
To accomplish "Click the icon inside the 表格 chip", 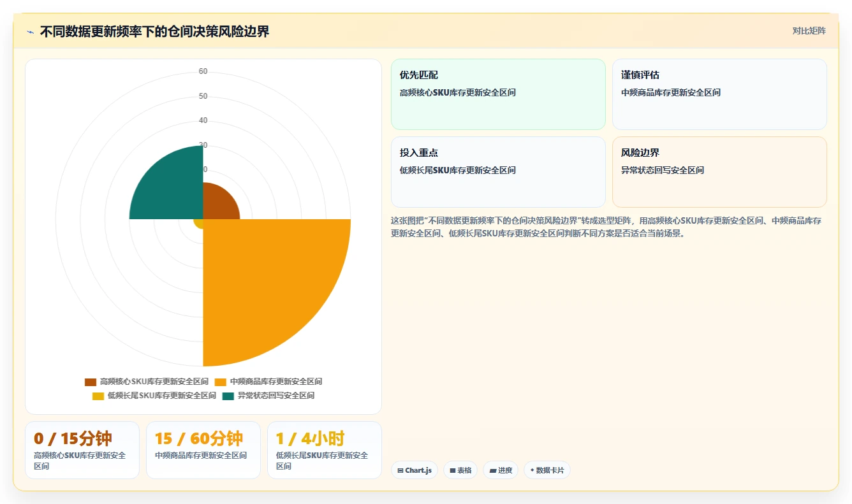I will tap(452, 471).
